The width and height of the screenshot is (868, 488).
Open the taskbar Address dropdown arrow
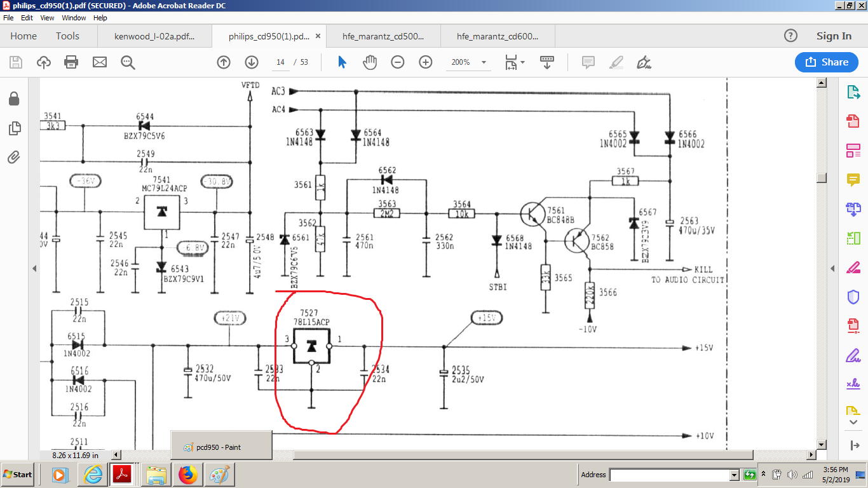point(735,475)
